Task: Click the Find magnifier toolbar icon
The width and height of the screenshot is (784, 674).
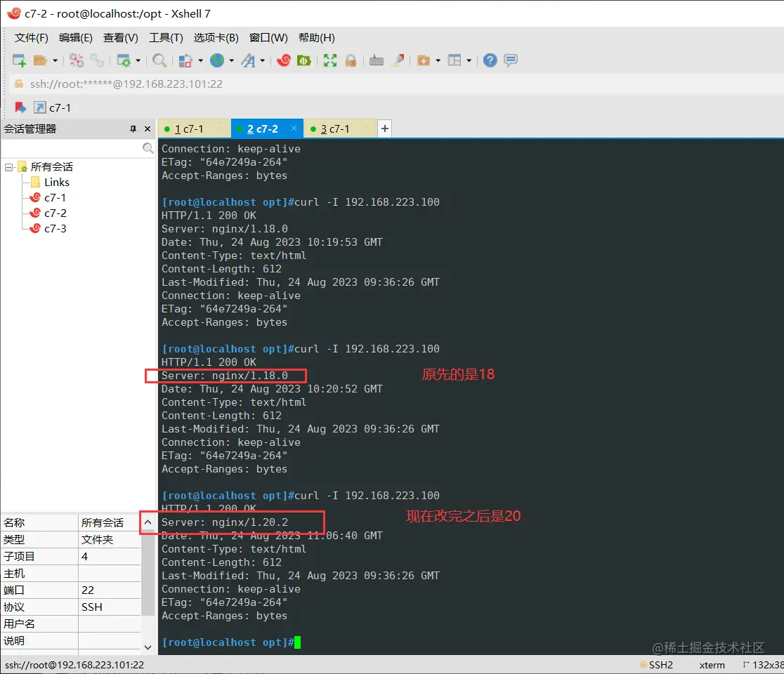Action: [x=159, y=60]
